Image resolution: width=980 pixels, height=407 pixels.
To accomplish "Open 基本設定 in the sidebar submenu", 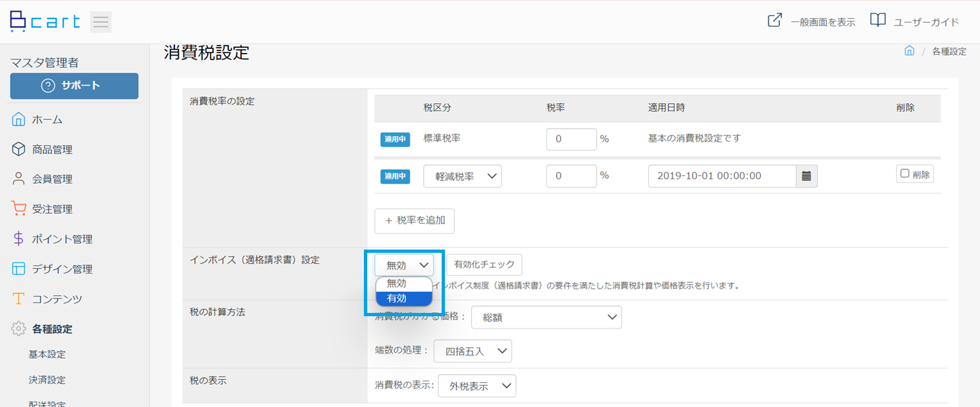I will [47, 355].
